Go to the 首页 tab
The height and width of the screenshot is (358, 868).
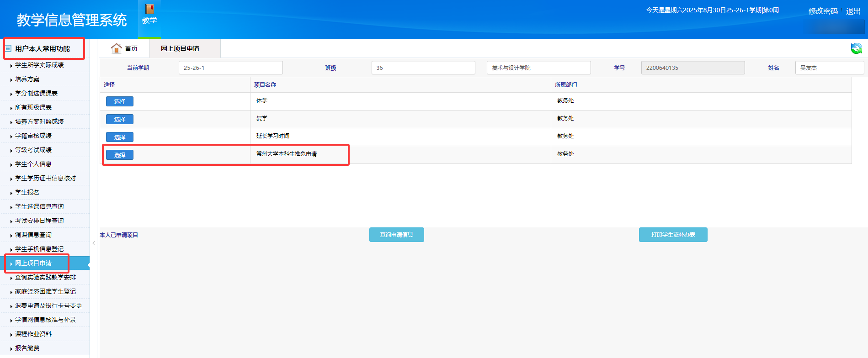pyautogui.click(x=131, y=48)
